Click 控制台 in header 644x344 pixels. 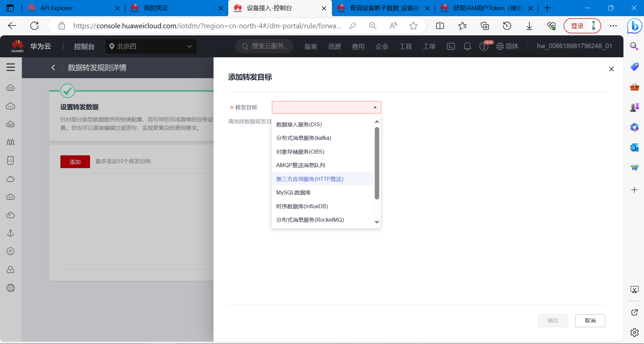84,46
